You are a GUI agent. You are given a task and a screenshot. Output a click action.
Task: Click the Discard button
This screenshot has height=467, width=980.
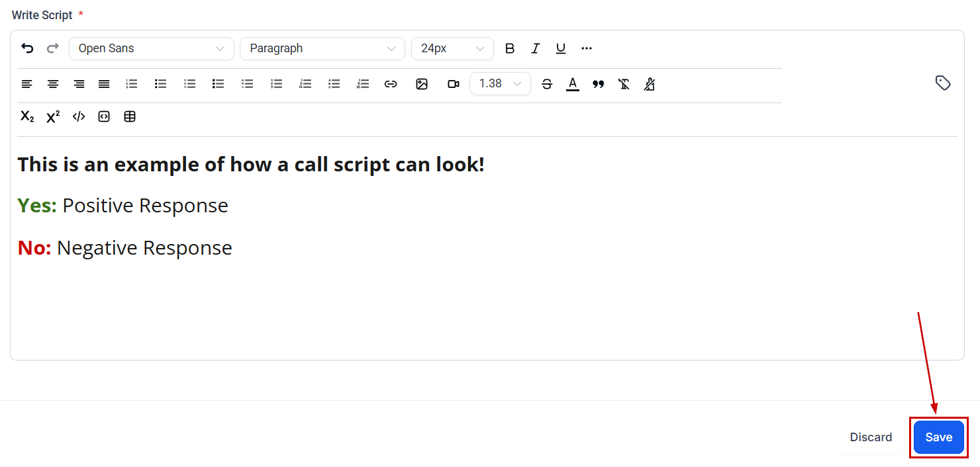871,437
